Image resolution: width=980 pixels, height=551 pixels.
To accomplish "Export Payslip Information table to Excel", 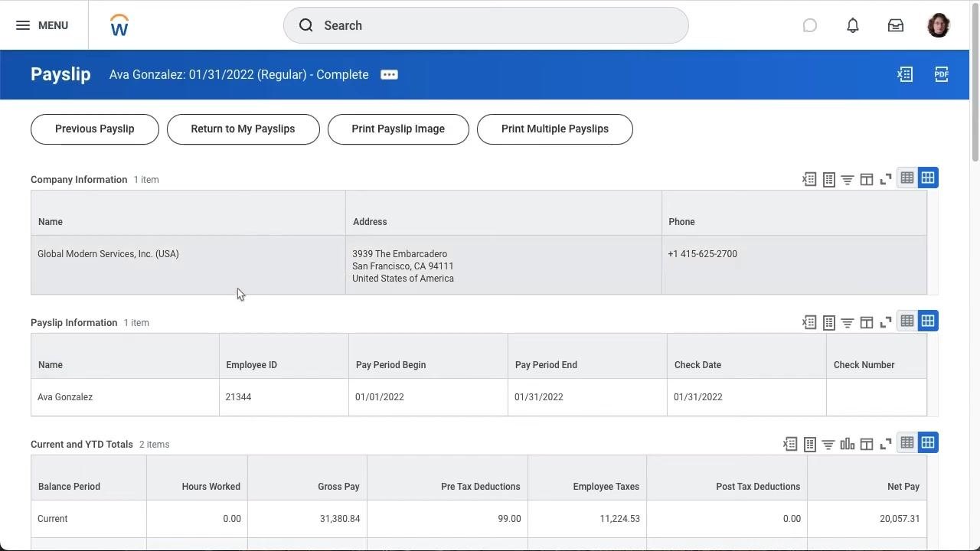I will pos(809,322).
